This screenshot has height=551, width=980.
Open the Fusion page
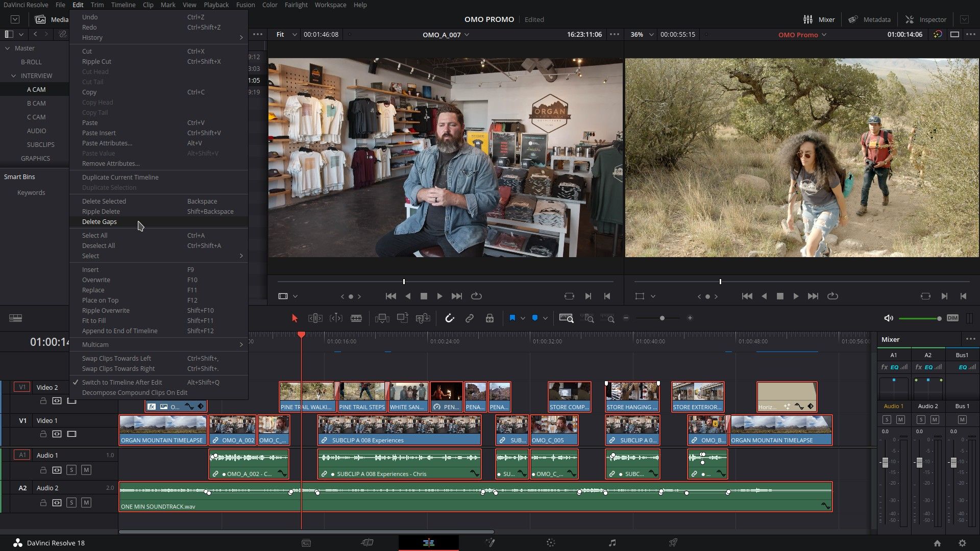click(x=490, y=543)
